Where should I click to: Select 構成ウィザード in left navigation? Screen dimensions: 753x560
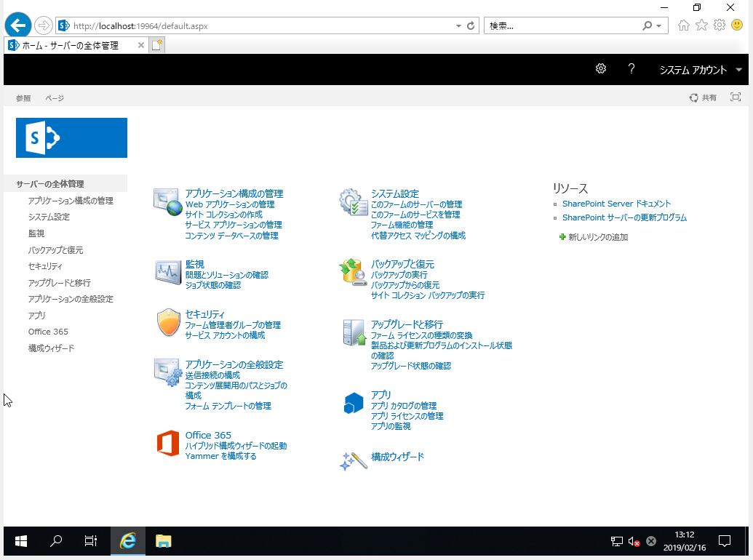[x=52, y=348]
